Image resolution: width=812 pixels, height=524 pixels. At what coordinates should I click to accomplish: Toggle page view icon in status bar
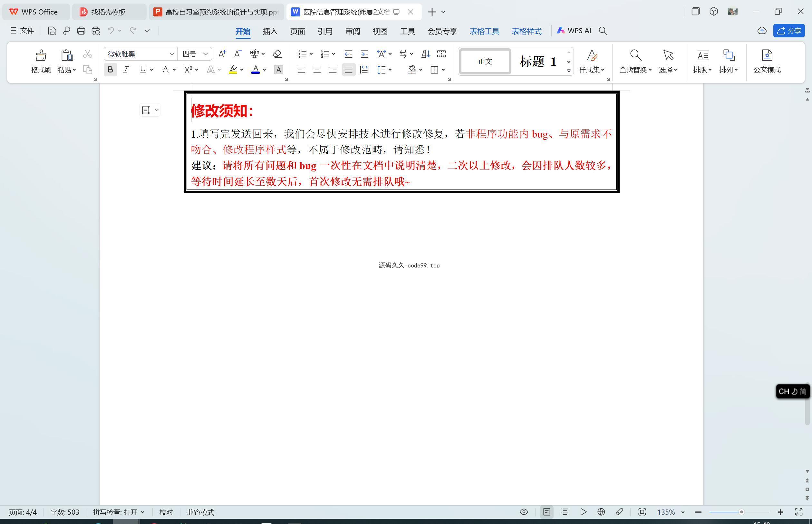coord(547,512)
